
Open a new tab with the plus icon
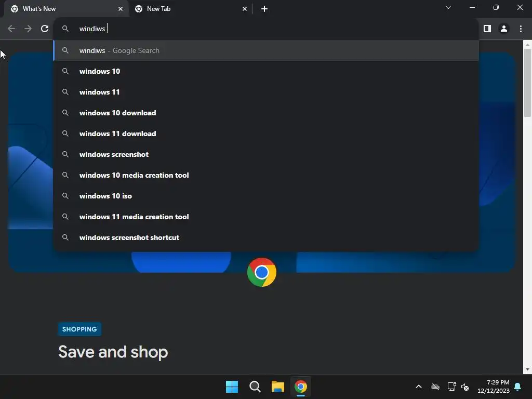pos(264,9)
